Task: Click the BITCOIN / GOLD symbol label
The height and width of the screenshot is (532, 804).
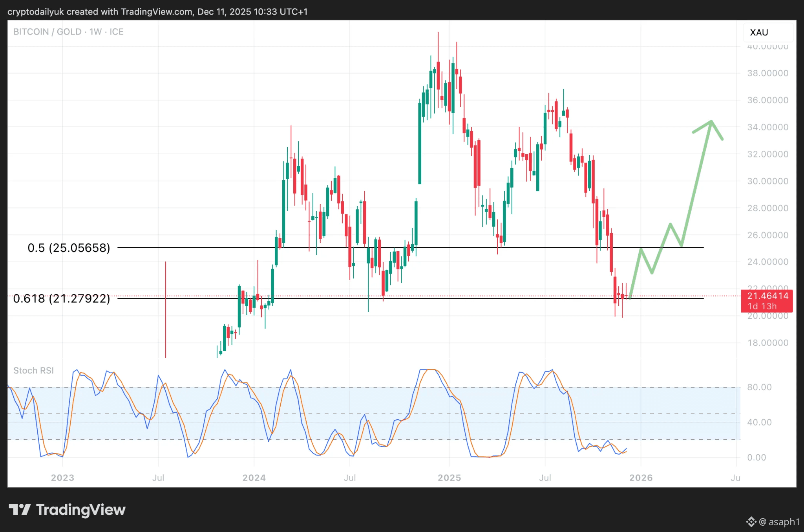Action: 47,32
